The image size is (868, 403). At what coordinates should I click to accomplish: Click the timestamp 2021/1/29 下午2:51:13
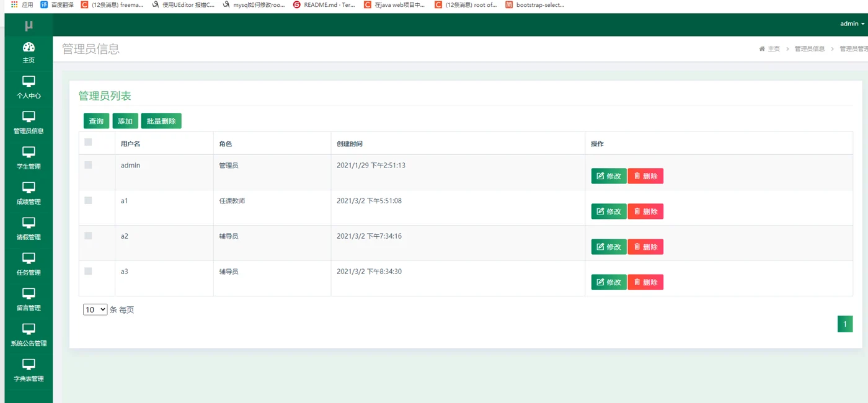click(371, 166)
